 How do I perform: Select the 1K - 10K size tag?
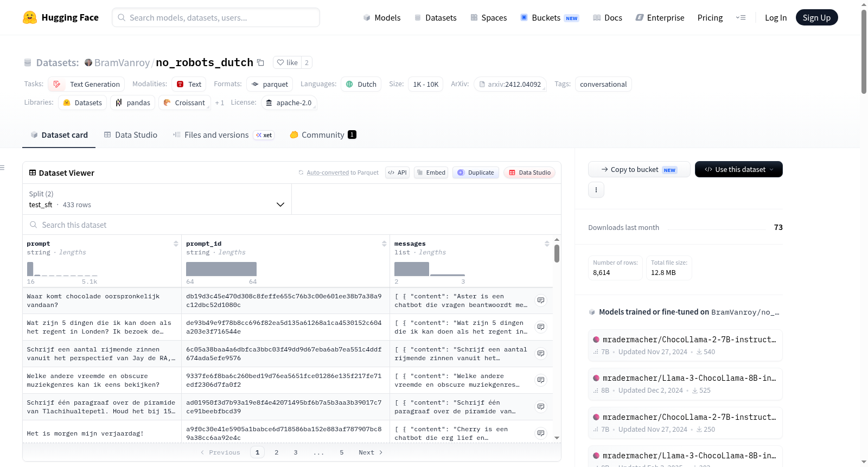(x=426, y=84)
